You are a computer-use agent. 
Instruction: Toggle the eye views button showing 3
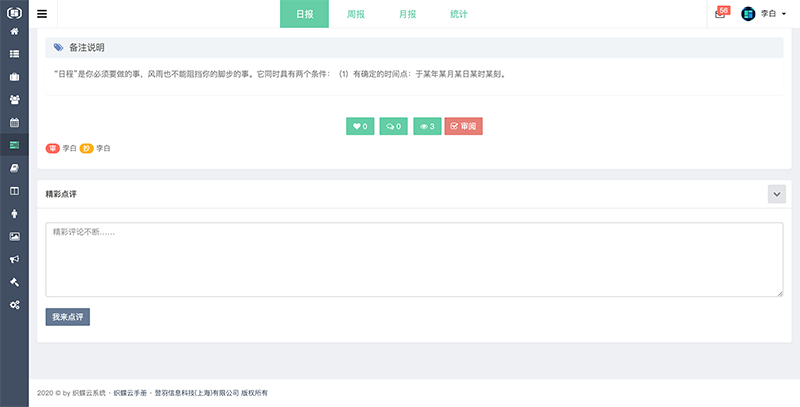click(426, 127)
